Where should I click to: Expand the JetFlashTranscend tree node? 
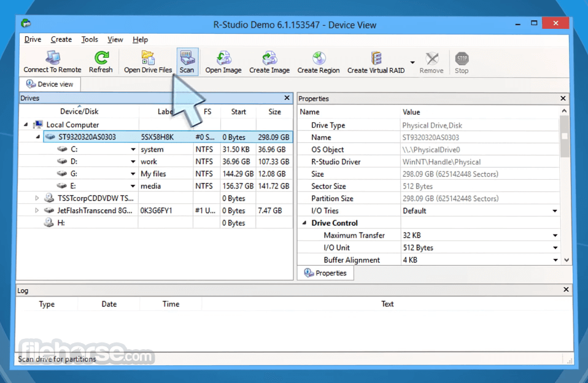point(37,210)
